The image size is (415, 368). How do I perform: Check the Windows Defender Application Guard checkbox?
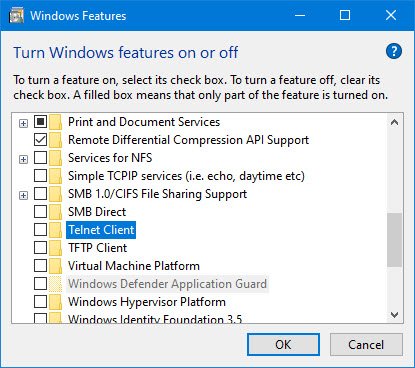[x=40, y=283]
